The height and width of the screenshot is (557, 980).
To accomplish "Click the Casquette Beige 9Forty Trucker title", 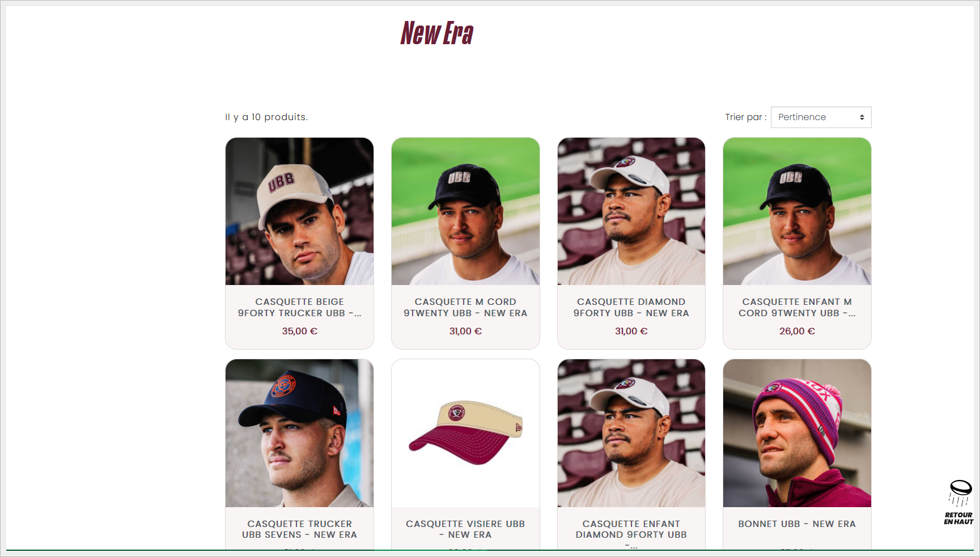I will 299,307.
